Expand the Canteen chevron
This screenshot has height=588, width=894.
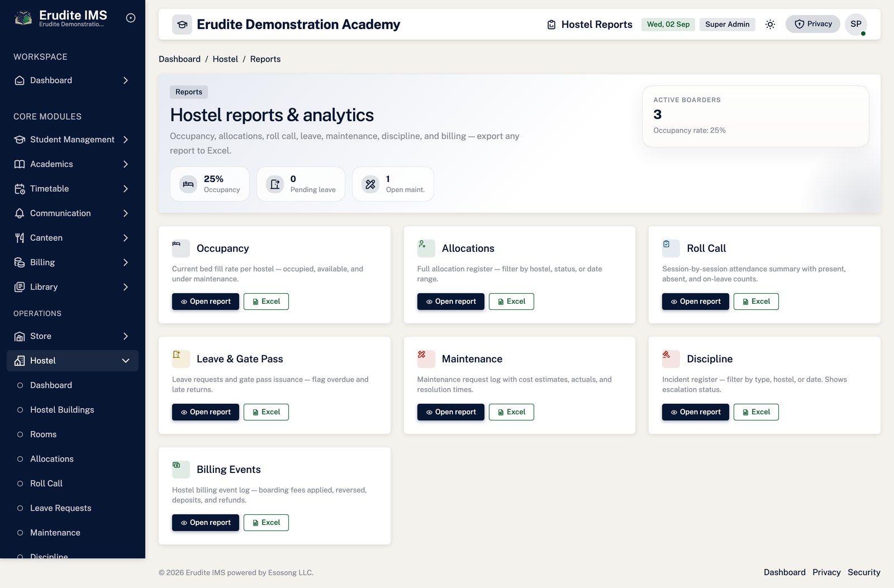click(x=126, y=238)
